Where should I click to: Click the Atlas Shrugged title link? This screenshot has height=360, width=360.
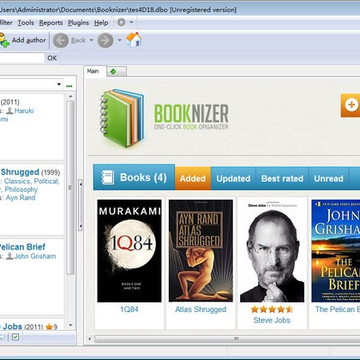(x=201, y=309)
